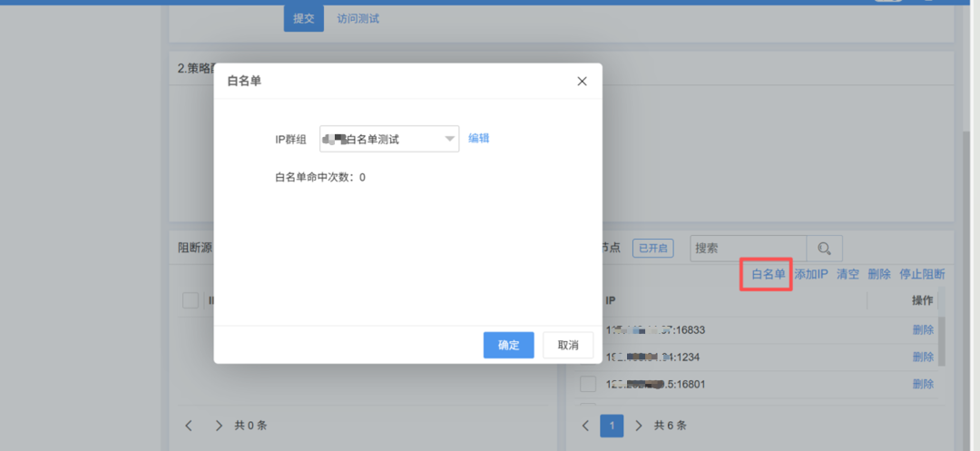980x451 pixels.
Task: Open 白名单 in the node toolbar
Action: tap(769, 274)
